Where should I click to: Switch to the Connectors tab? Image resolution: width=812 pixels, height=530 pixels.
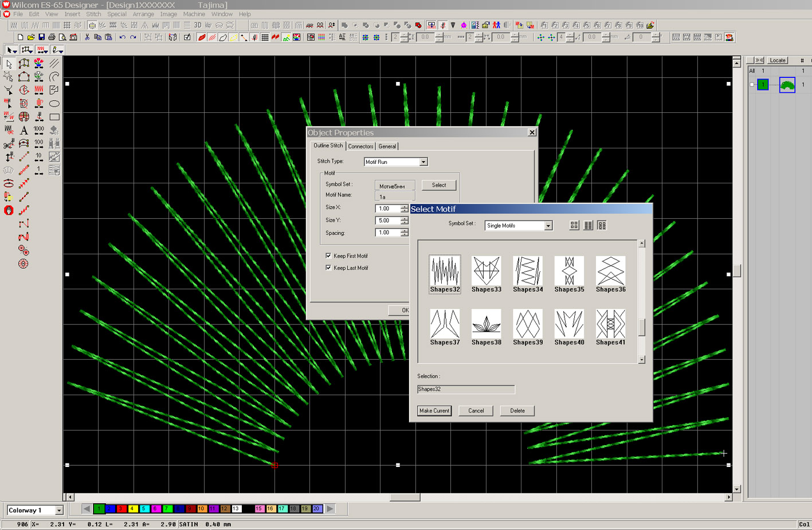pos(360,146)
